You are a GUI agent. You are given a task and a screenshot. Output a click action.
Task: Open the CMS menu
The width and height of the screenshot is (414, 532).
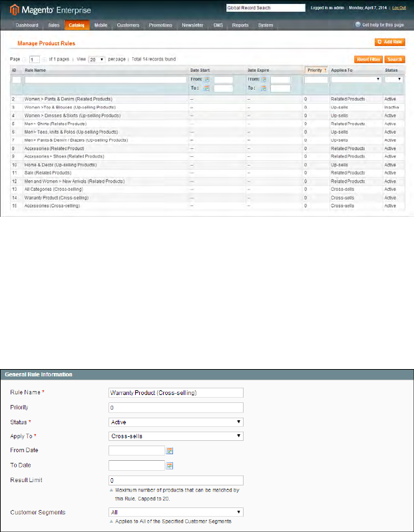[218, 25]
